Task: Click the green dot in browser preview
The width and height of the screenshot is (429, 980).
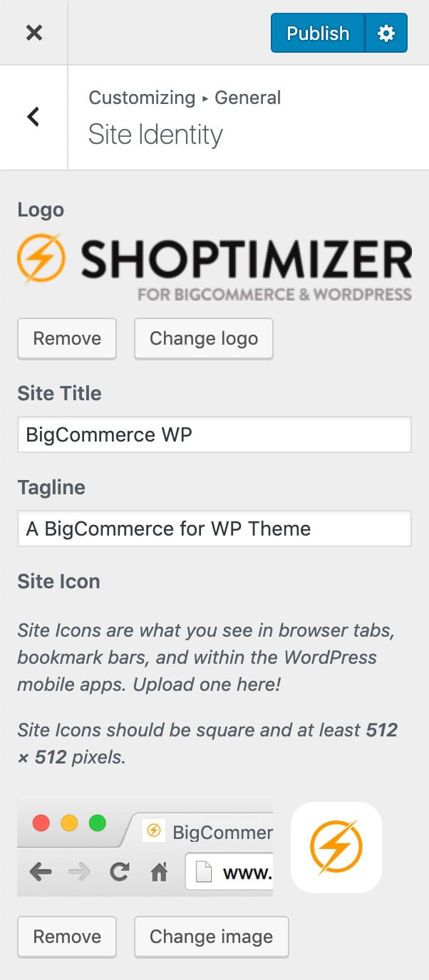Action: point(97,823)
